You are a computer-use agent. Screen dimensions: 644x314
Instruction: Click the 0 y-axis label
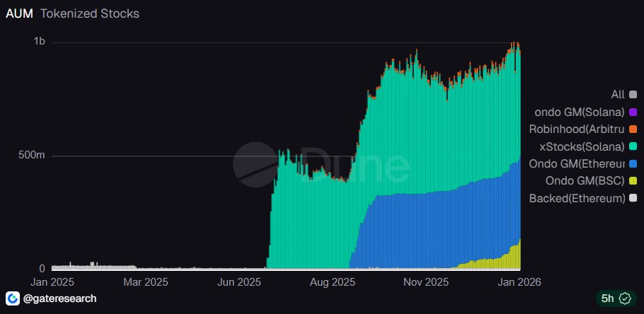tap(42, 269)
